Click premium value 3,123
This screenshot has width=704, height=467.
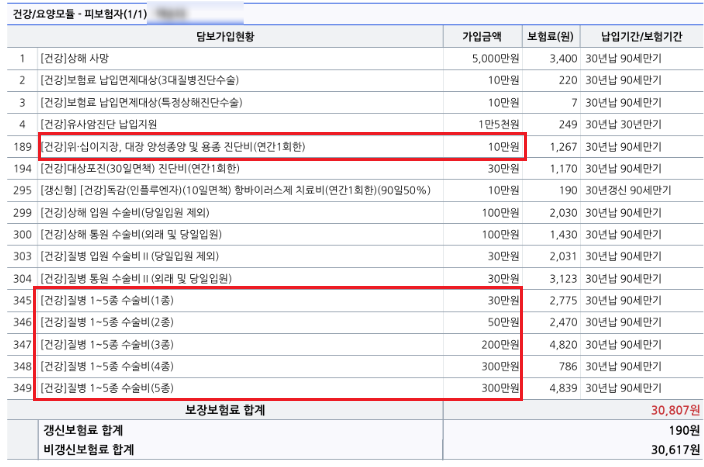click(563, 278)
